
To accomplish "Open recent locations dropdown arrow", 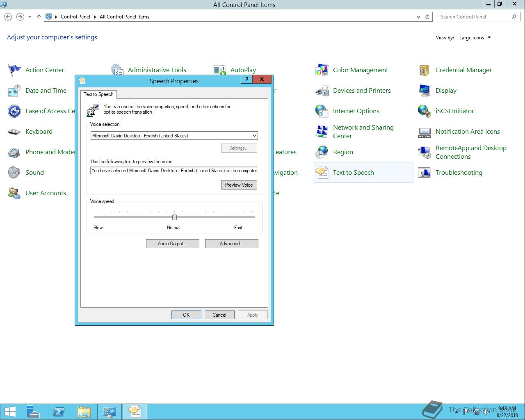I will pyautogui.click(x=30, y=17).
